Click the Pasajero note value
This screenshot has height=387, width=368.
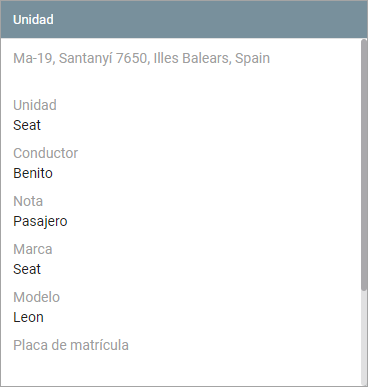pyautogui.click(x=40, y=221)
